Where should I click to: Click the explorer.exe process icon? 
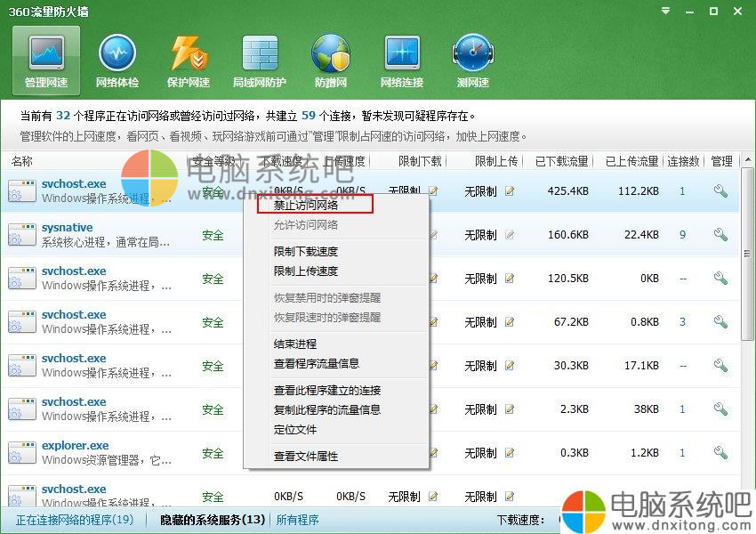[21, 453]
